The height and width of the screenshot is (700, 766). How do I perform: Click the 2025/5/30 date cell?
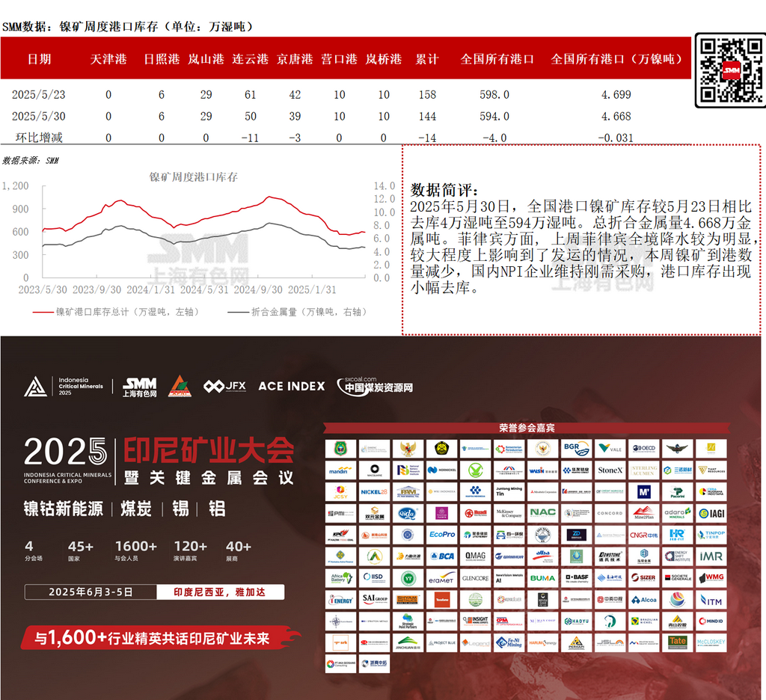pos(39,116)
